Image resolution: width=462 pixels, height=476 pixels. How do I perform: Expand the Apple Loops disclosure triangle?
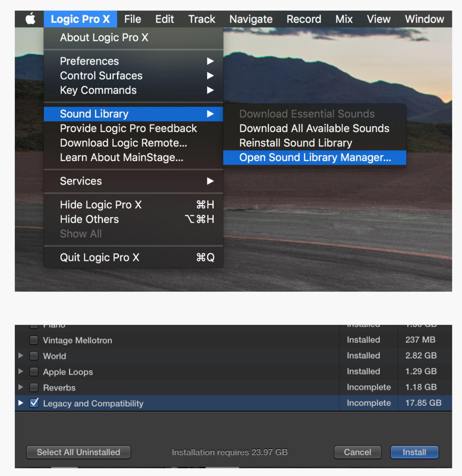coord(21,371)
